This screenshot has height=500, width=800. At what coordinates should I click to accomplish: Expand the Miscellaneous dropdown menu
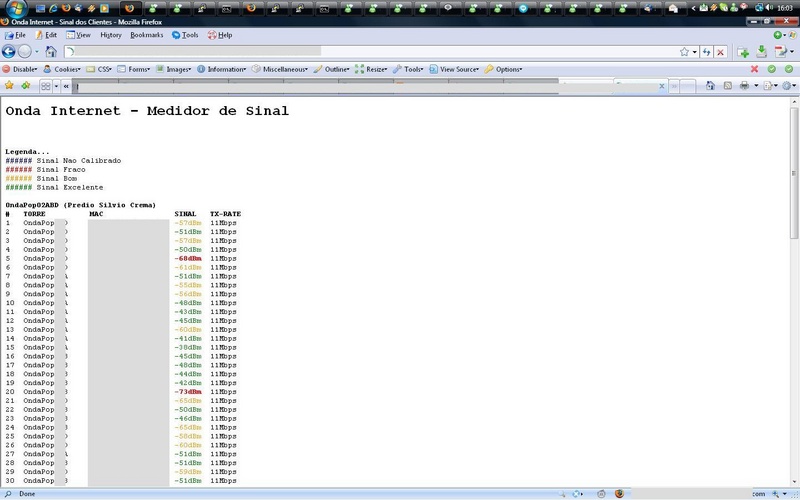280,69
